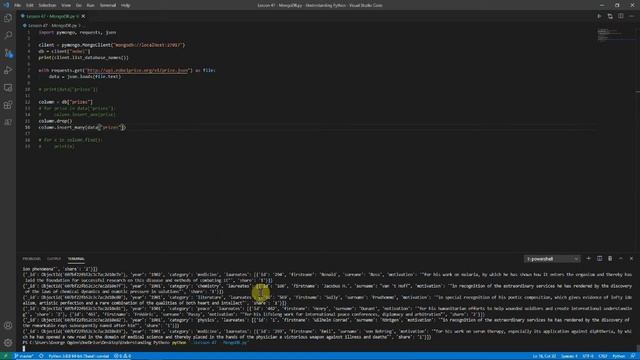Image resolution: width=640 pixels, height=360 pixels.
Task: Place cursor on the column.drop() line
Action: click(x=55, y=121)
